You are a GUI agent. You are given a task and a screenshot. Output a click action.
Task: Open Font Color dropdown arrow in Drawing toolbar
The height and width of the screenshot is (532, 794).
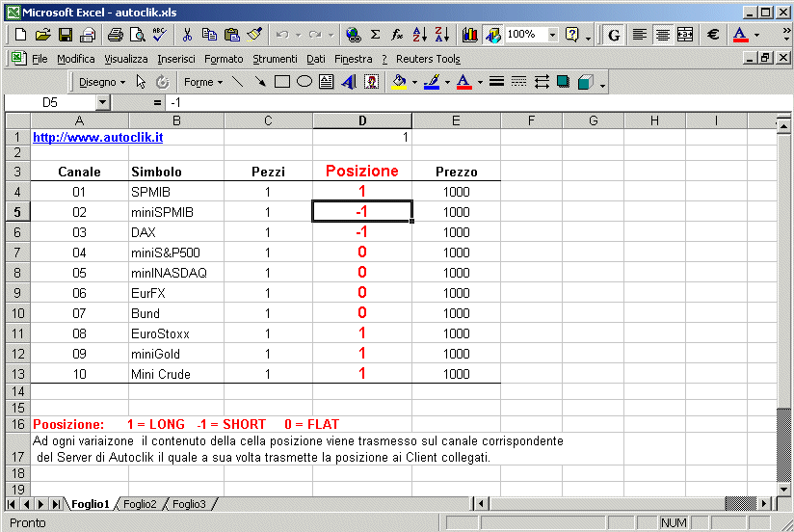(480, 82)
